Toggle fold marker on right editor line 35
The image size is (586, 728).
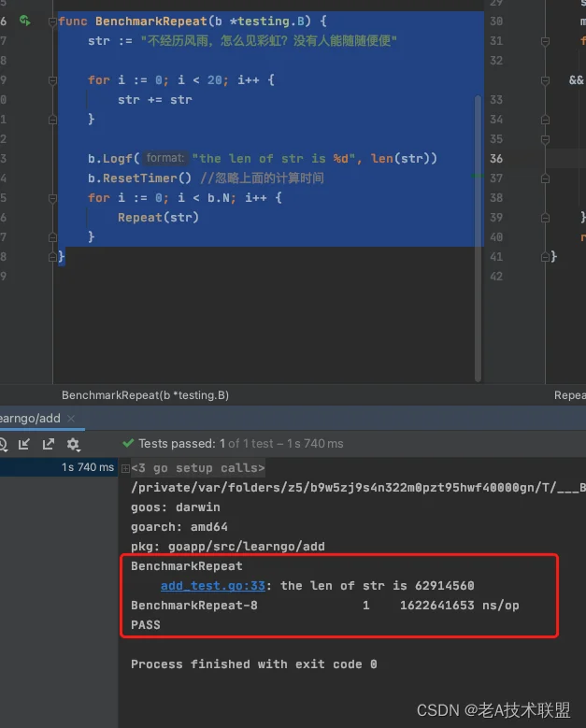click(546, 139)
